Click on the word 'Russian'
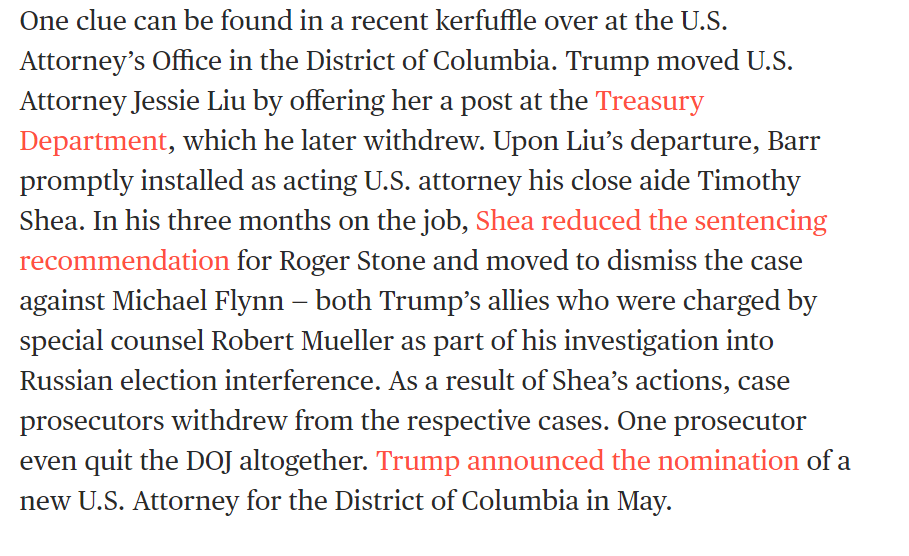The image size is (909, 556). (66, 381)
